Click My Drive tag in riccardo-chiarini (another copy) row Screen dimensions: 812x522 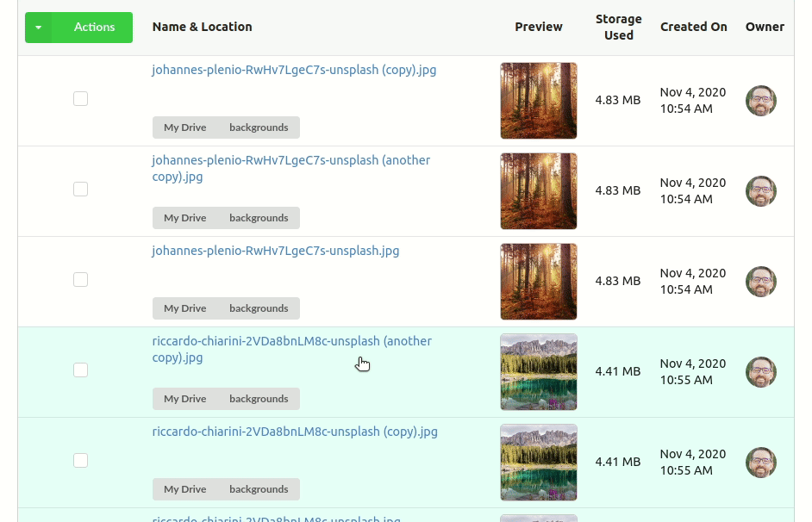tap(184, 399)
